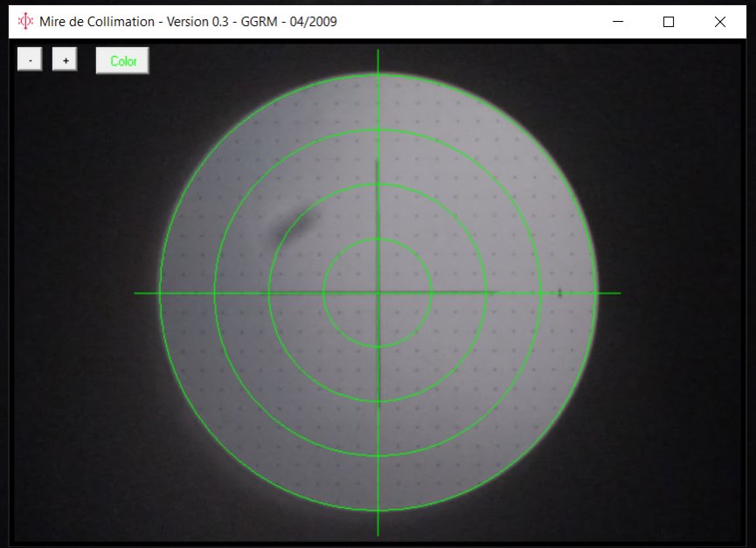Click the center intersection of the green crosshair

[x=378, y=293]
